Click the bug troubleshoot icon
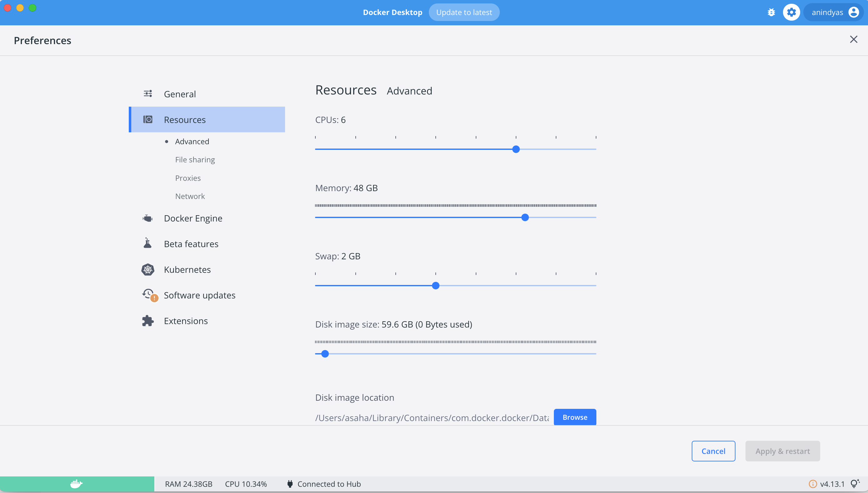 (771, 13)
